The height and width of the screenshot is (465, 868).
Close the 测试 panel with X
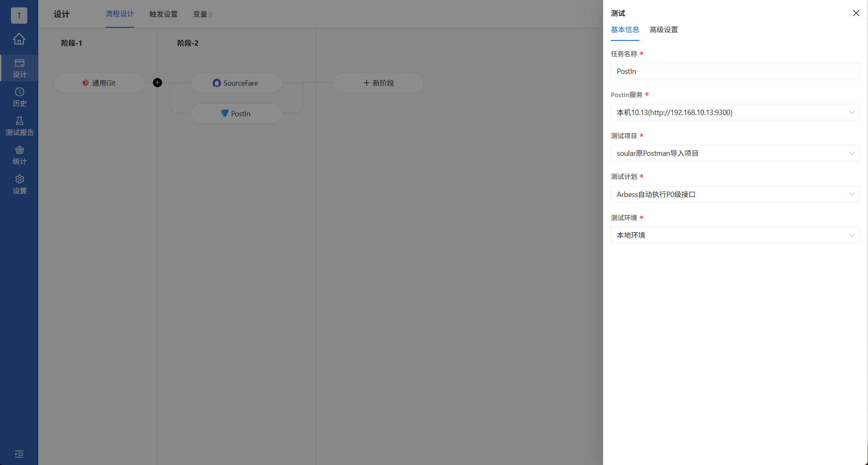[x=856, y=13]
